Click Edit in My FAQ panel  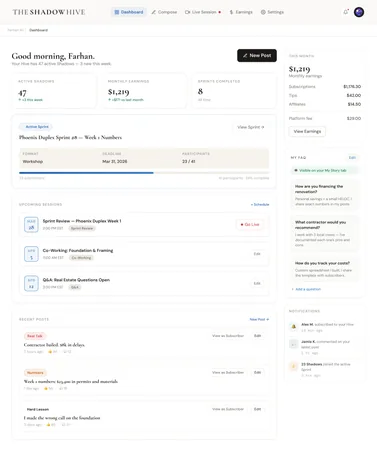(352, 157)
